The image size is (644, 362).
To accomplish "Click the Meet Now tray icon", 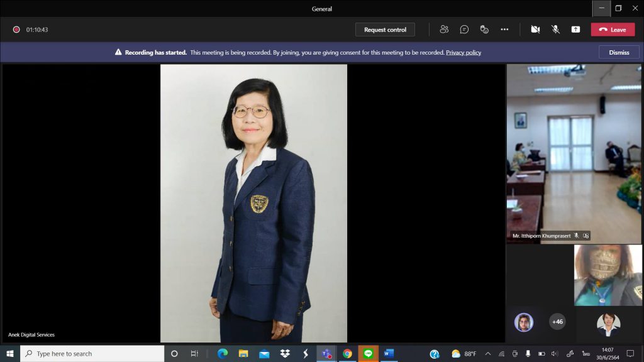I will (x=514, y=354).
